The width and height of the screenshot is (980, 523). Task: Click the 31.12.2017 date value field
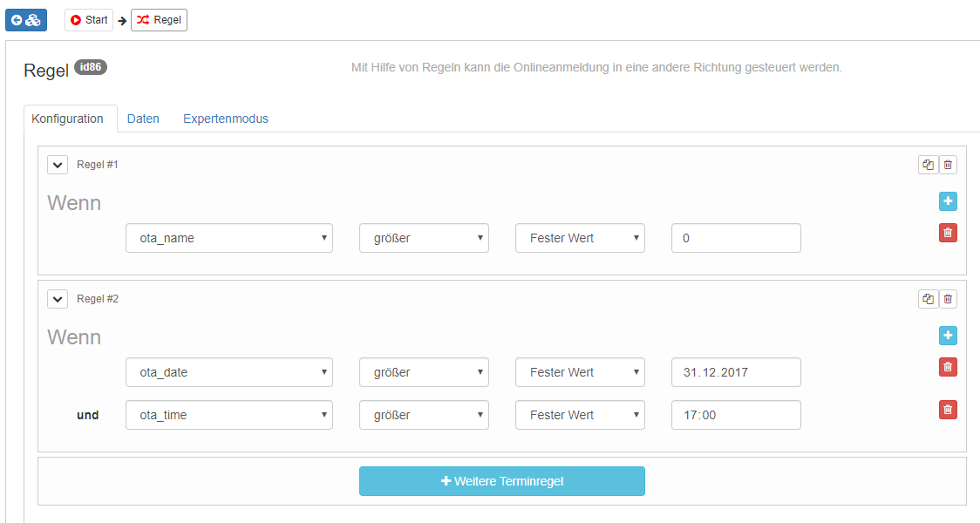pos(735,372)
